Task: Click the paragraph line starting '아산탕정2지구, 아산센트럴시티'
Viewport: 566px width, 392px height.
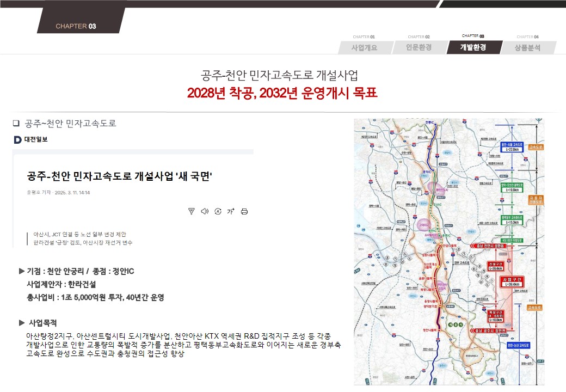Action: 179,336
